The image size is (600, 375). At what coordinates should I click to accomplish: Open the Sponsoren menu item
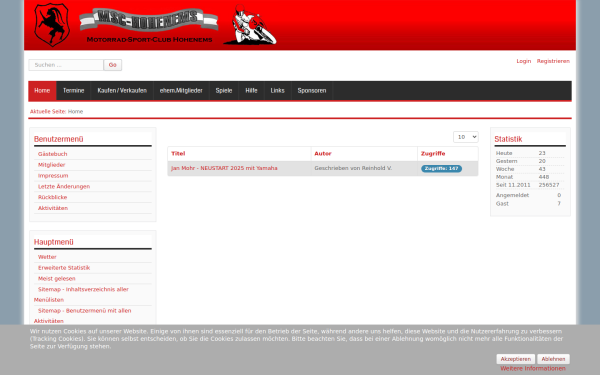click(312, 91)
